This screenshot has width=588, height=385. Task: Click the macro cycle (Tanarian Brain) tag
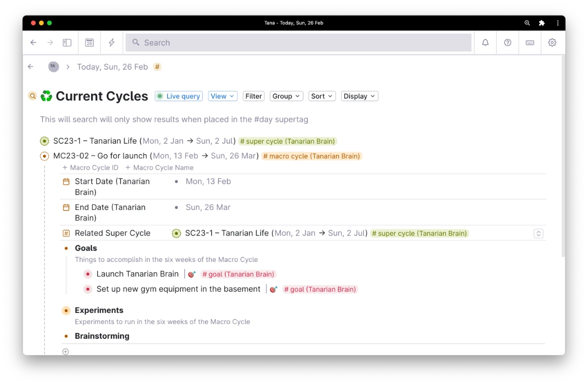(x=311, y=156)
